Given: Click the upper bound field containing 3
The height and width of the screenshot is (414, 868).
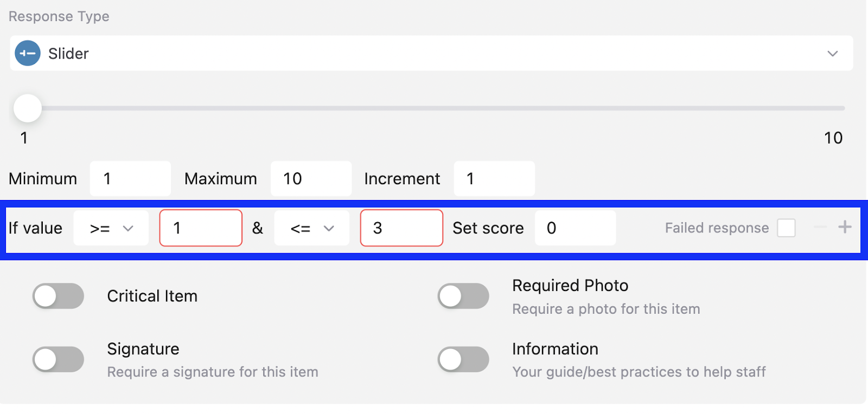Looking at the screenshot, I should (x=401, y=228).
